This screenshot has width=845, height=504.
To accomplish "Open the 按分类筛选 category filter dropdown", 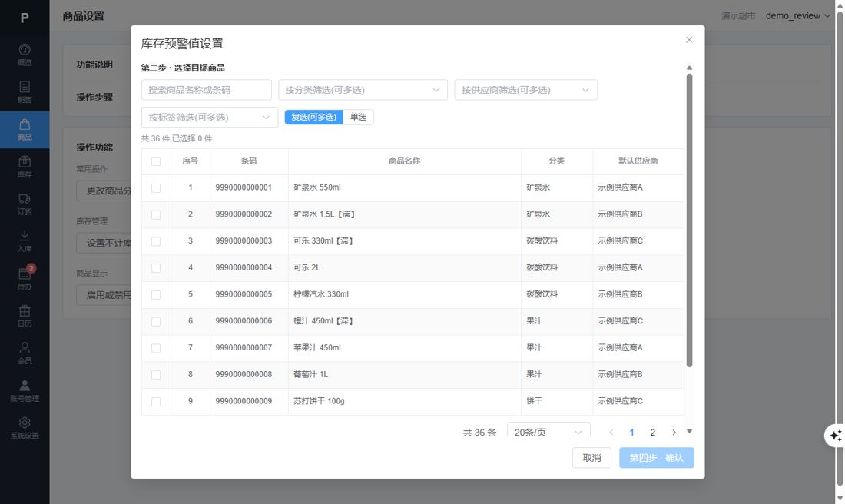I will 363,90.
